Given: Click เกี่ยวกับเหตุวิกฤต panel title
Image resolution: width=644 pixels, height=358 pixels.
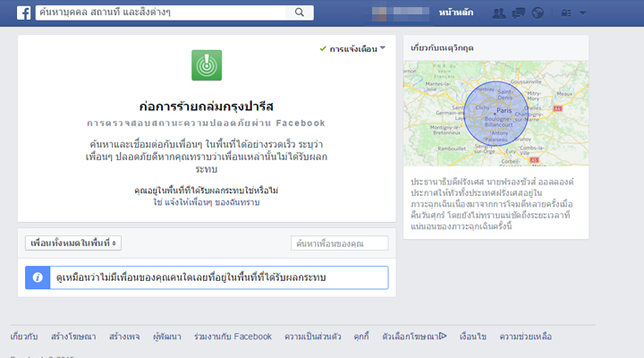Looking at the screenshot, I should point(442,48).
